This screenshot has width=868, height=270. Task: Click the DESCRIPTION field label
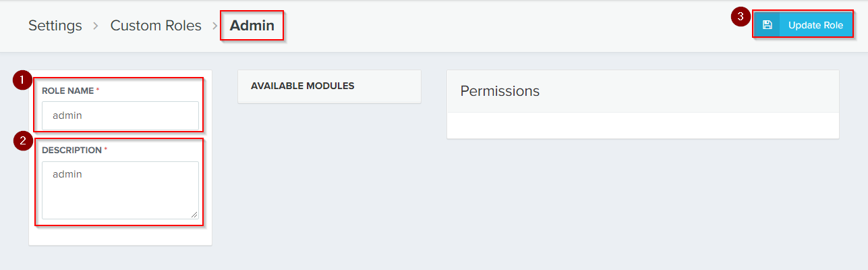(x=71, y=150)
